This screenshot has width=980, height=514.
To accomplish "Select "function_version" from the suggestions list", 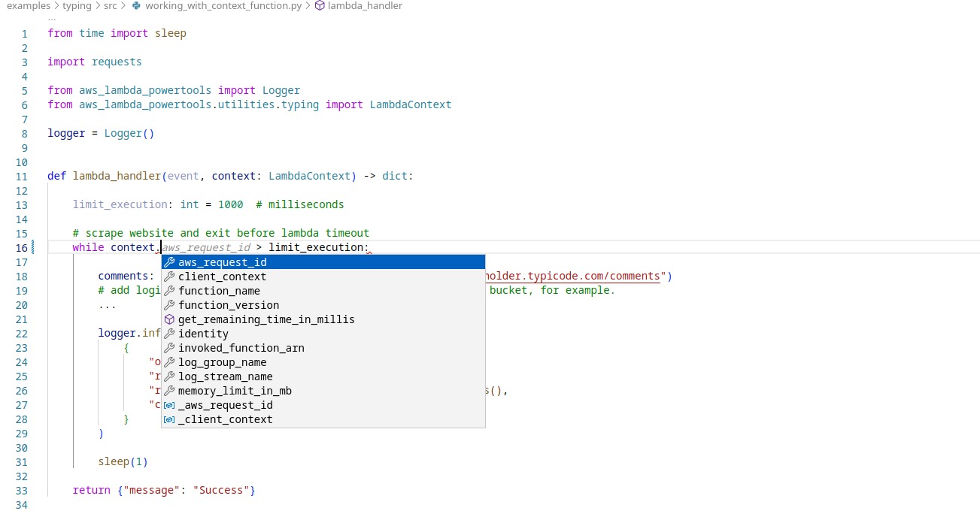I will click(229, 305).
